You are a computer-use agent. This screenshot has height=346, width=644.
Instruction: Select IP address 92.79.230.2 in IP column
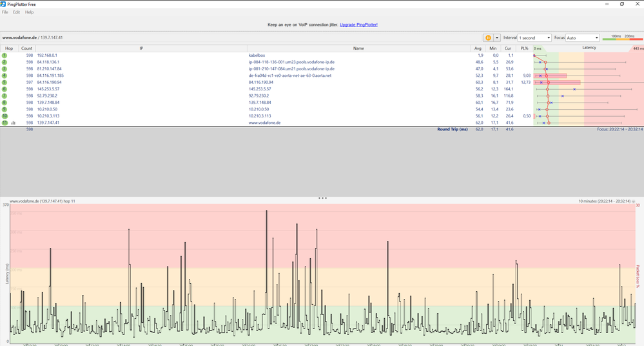click(x=47, y=96)
